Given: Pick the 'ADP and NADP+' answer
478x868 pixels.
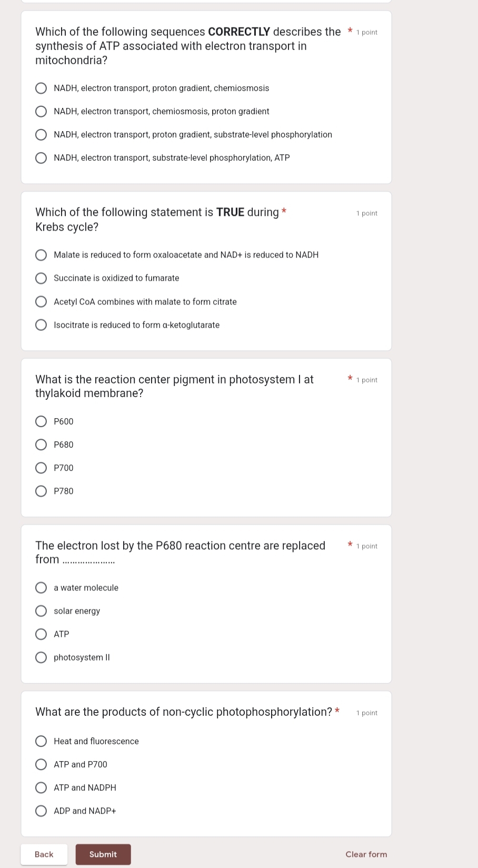Looking at the screenshot, I should 41,811.
